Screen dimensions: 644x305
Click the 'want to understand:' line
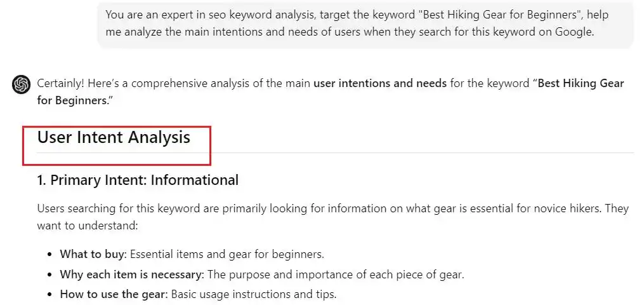(87, 226)
